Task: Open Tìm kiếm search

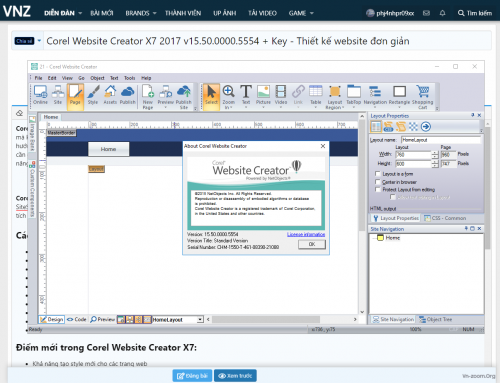Action: pos(475,13)
